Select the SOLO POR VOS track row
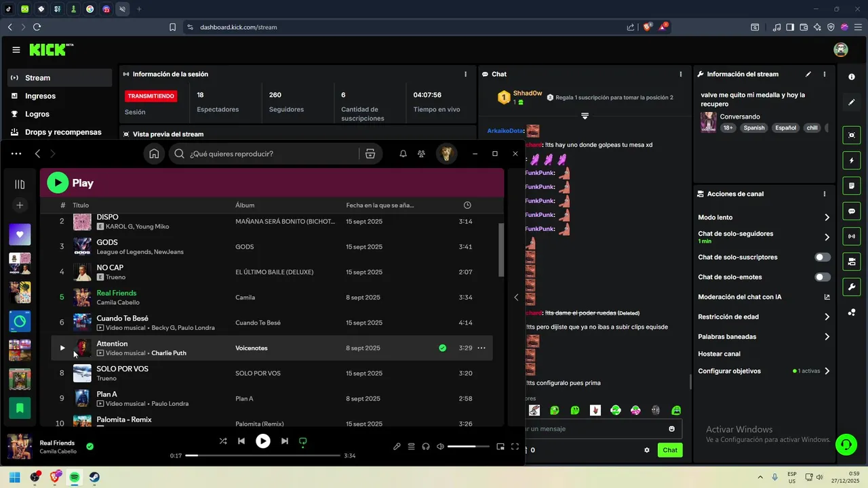This screenshot has height=488, width=868. [272, 373]
